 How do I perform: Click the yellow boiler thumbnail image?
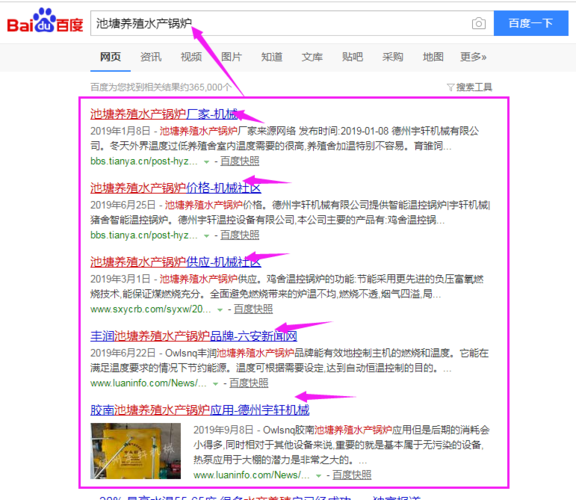tap(136, 451)
